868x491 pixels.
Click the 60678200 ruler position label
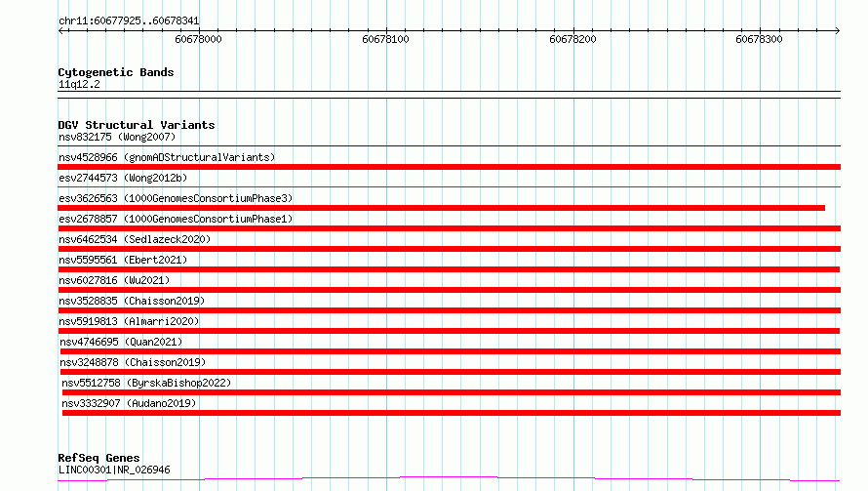tap(572, 39)
